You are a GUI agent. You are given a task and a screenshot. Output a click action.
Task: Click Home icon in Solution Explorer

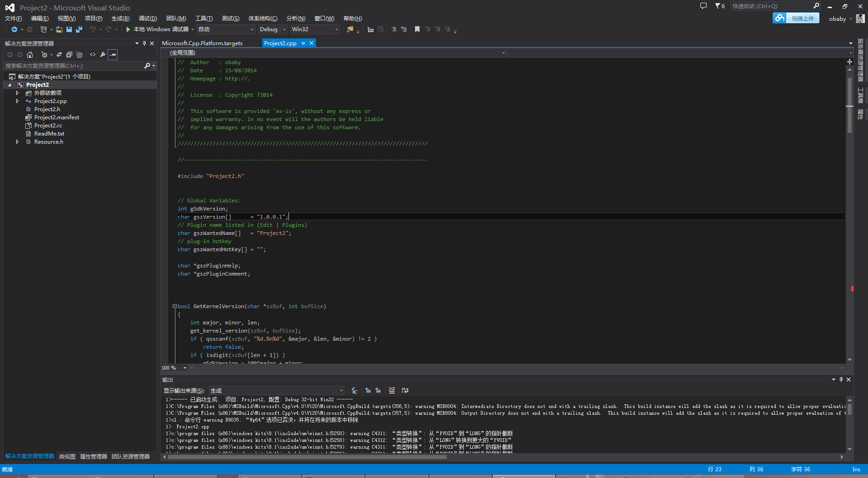coord(30,55)
